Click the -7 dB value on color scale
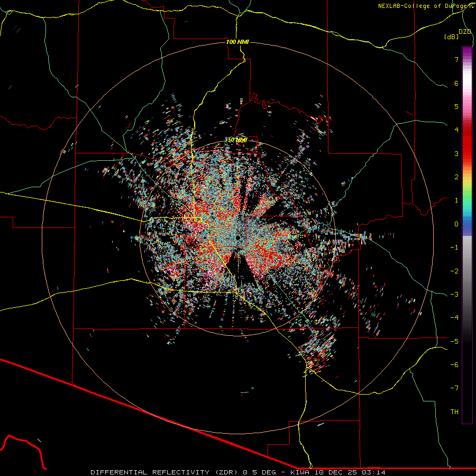 click(454, 388)
